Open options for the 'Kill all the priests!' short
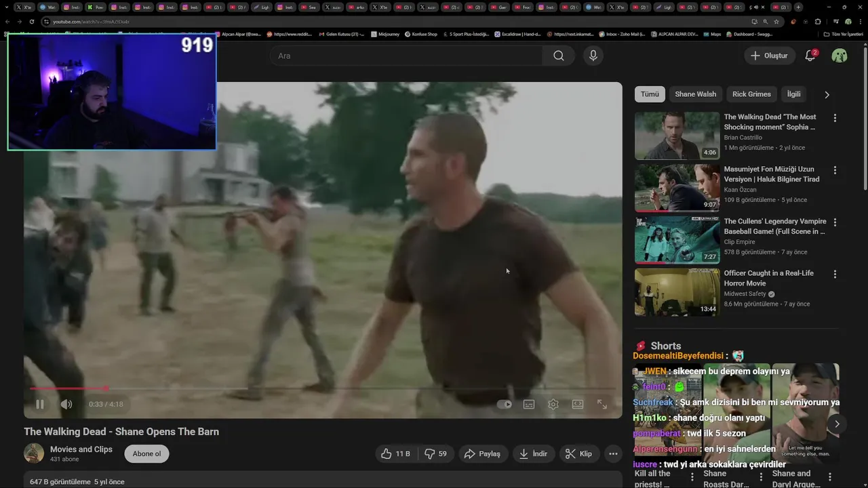The image size is (868, 488). coord(692,477)
